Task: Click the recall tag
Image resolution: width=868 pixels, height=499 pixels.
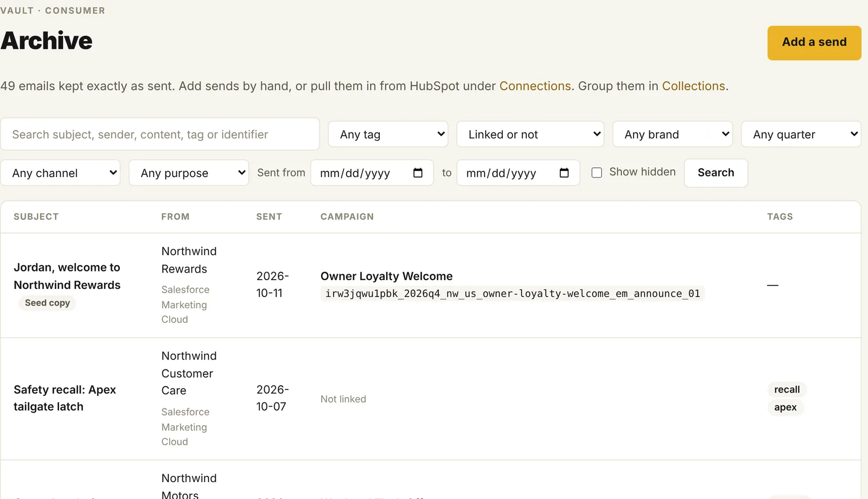Action: tap(787, 389)
